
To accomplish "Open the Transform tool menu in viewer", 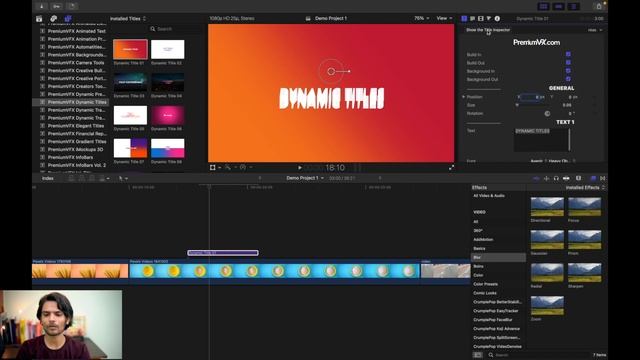I will pos(215,167).
